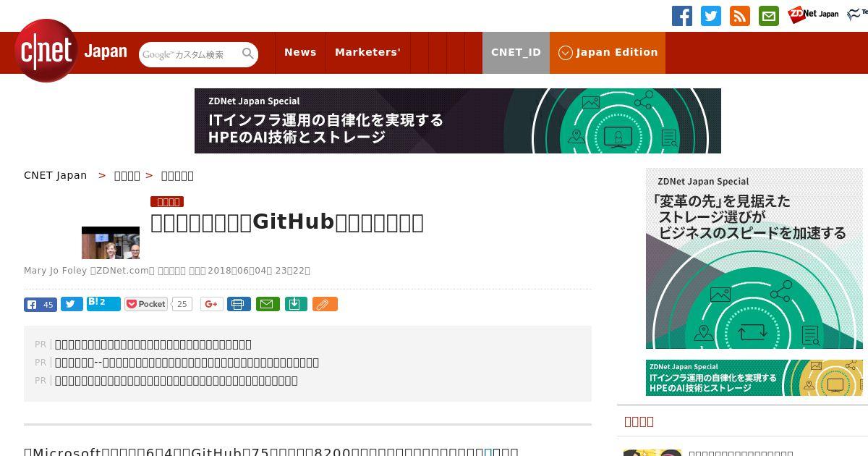Image resolution: width=868 pixels, height=456 pixels.
Task: Tweet the article via Twitter share button
Action: click(x=72, y=304)
